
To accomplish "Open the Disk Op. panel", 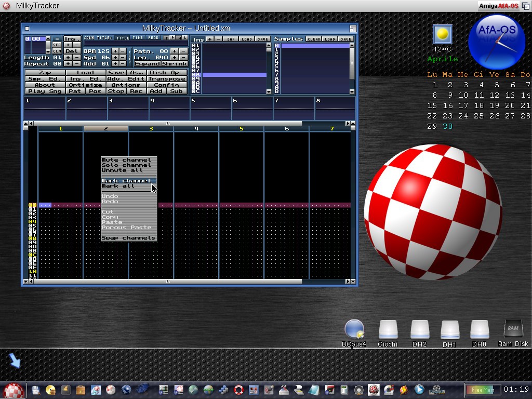I will pyautogui.click(x=167, y=73).
